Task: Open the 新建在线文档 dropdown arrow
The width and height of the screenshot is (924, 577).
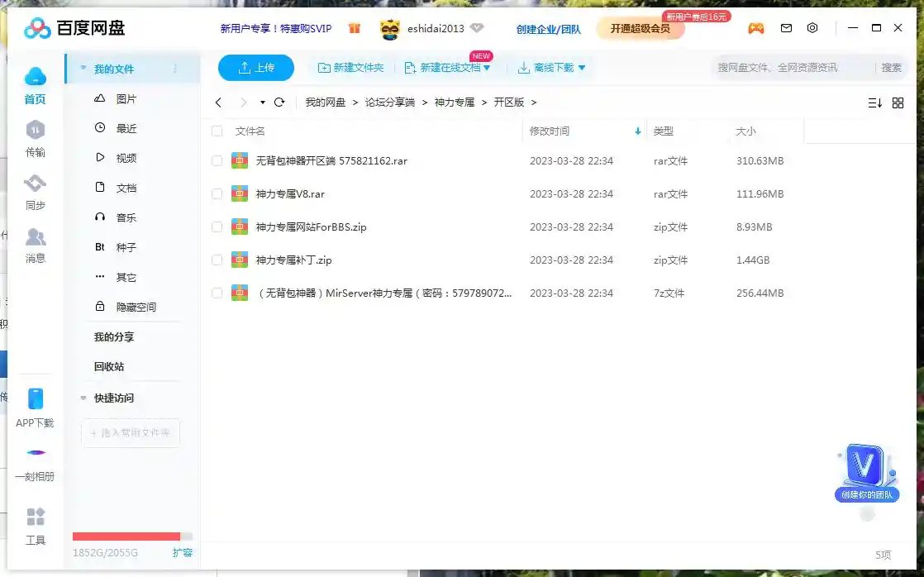Action: tap(487, 69)
